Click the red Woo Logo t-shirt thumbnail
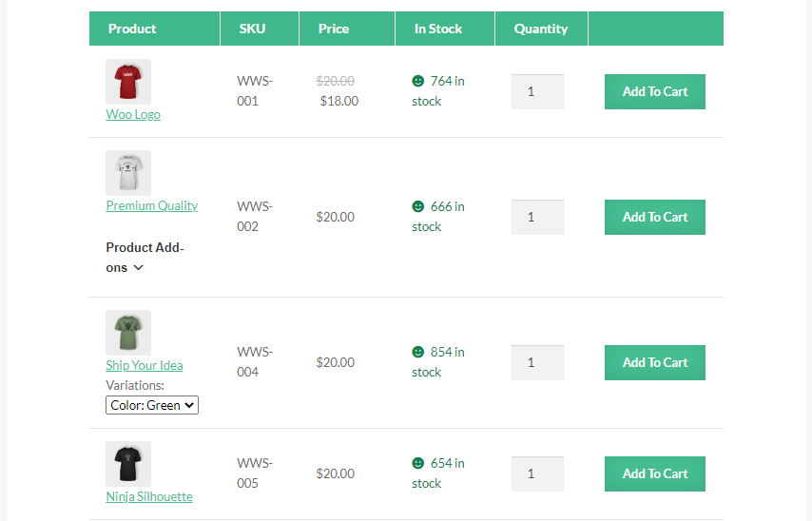Screen dimensions: 812x521 pos(127,82)
